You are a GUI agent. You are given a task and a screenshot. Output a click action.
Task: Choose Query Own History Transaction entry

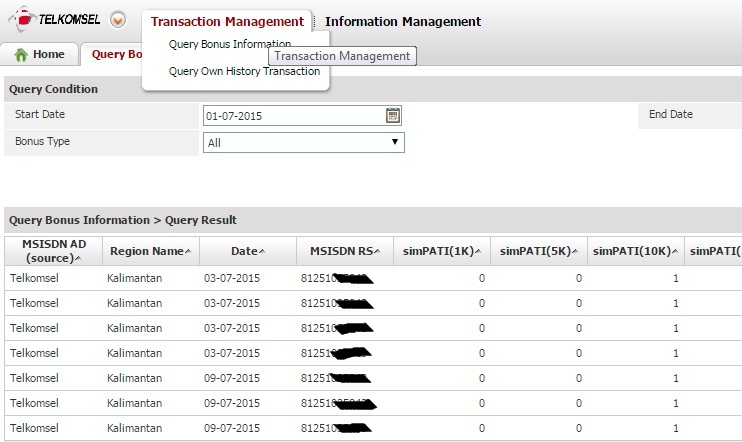[x=244, y=71]
